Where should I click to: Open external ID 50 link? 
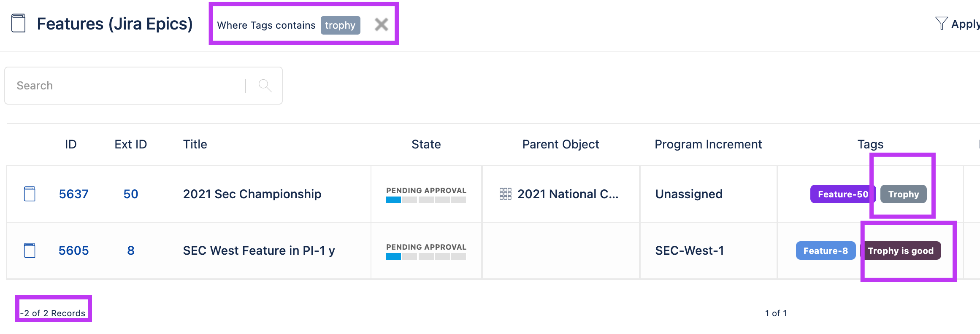click(x=131, y=194)
